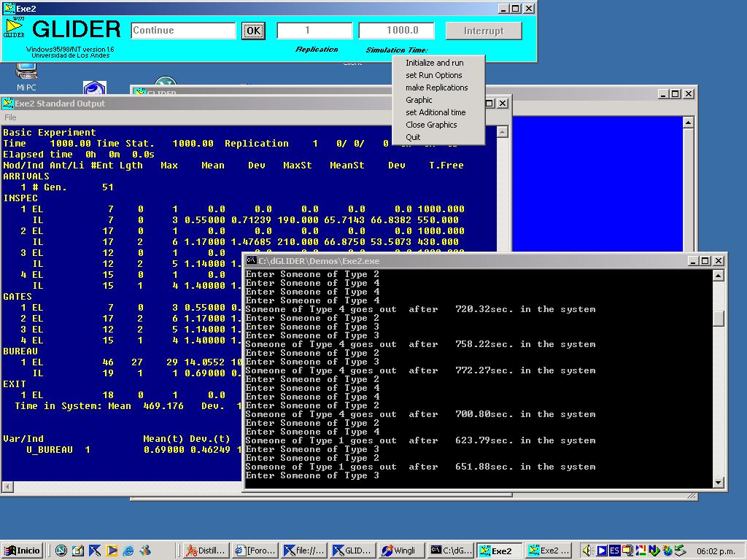Click the 'T.Free' column header
Screen dimensions: 747x560
[x=446, y=166]
